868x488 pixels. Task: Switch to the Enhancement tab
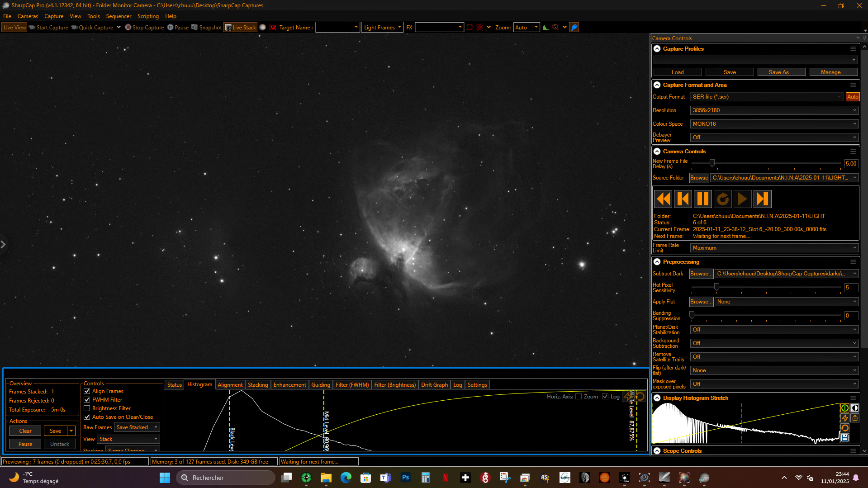click(289, 385)
